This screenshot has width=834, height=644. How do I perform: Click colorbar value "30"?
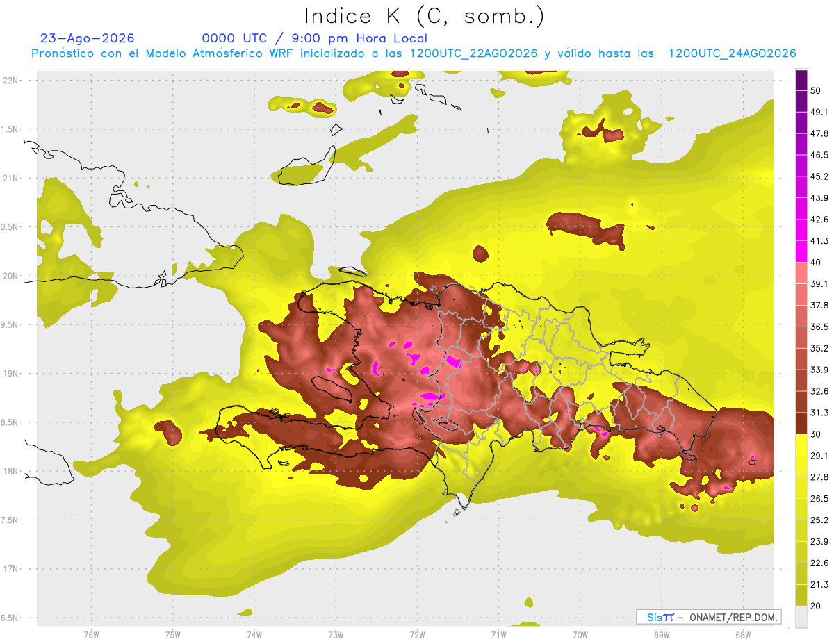(x=816, y=434)
